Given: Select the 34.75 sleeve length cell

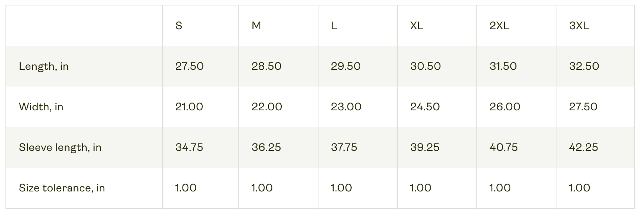Looking at the screenshot, I should (x=189, y=147).
